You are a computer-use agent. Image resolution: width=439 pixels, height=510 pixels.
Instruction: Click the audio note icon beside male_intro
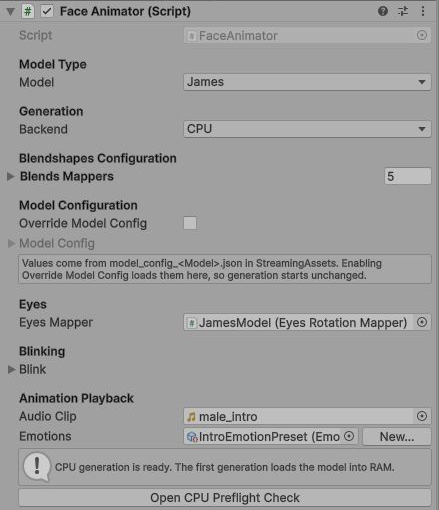coord(191,417)
